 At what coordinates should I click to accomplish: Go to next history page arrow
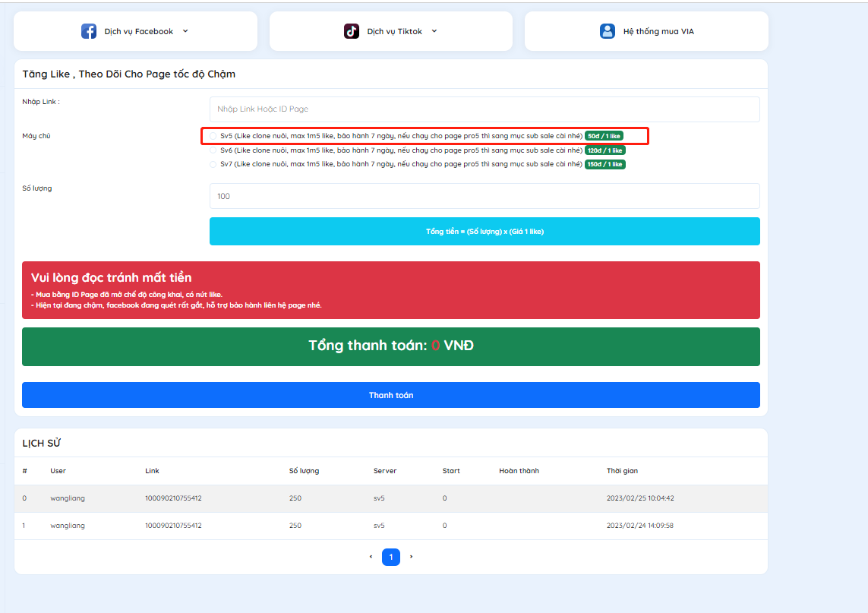pos(412,557)
